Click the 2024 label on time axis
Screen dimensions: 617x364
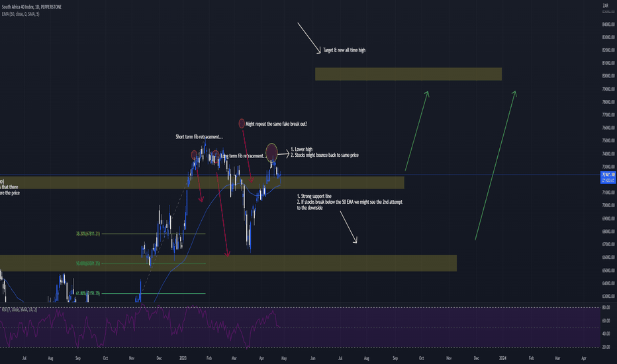pos(502,359)
